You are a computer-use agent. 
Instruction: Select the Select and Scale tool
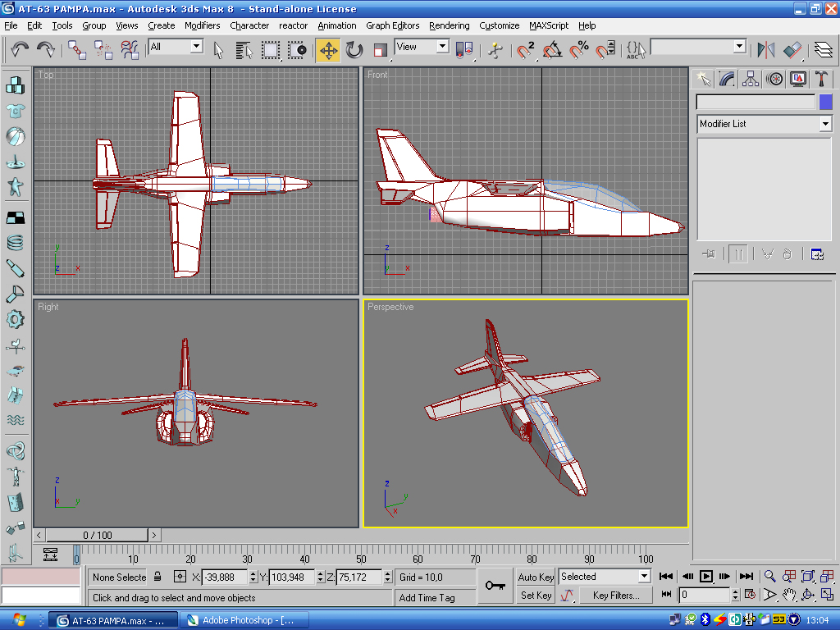pyautogui.click(x=380, y=50)
